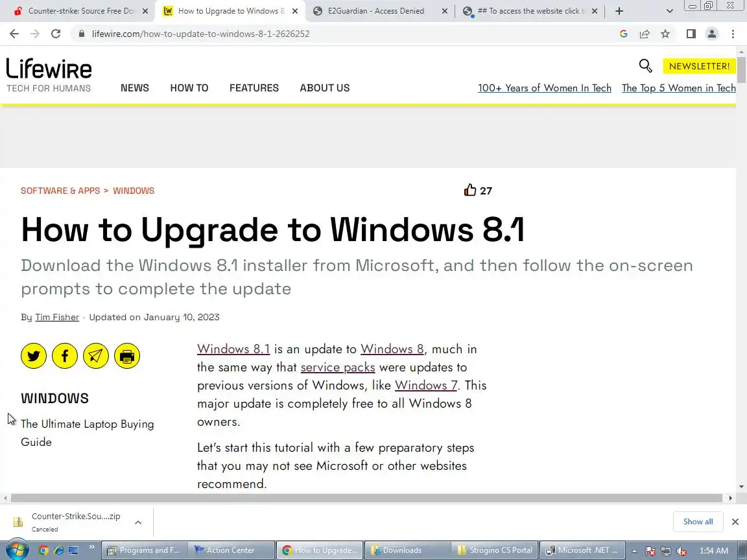Expand the Counter-Strike zip download options
Image resolution: width=747 pixels, height=560 pixels.
[x=138, y=522]
